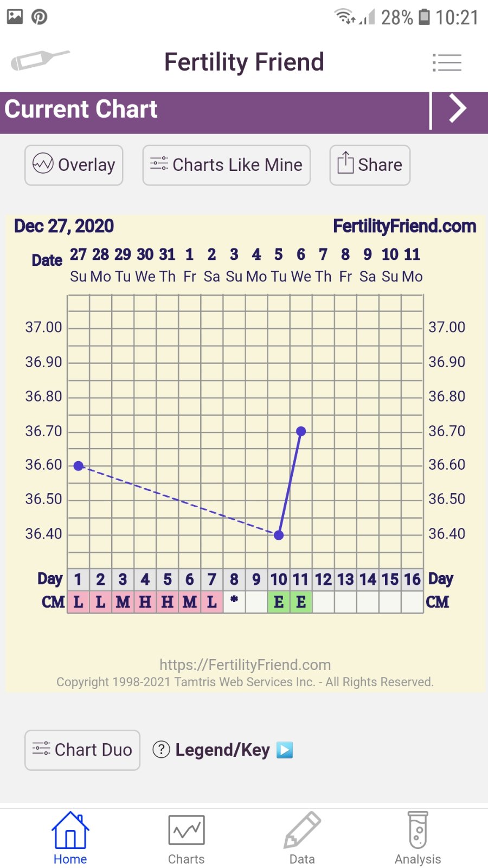Open the Analysis tab
The height and width of the screenshot is (868, 488).
point(418,838)
